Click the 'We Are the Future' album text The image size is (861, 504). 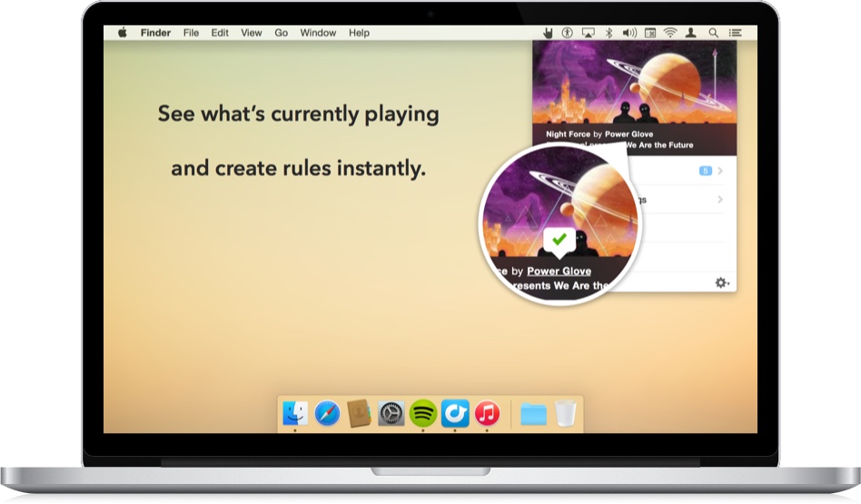pos(659,145)
